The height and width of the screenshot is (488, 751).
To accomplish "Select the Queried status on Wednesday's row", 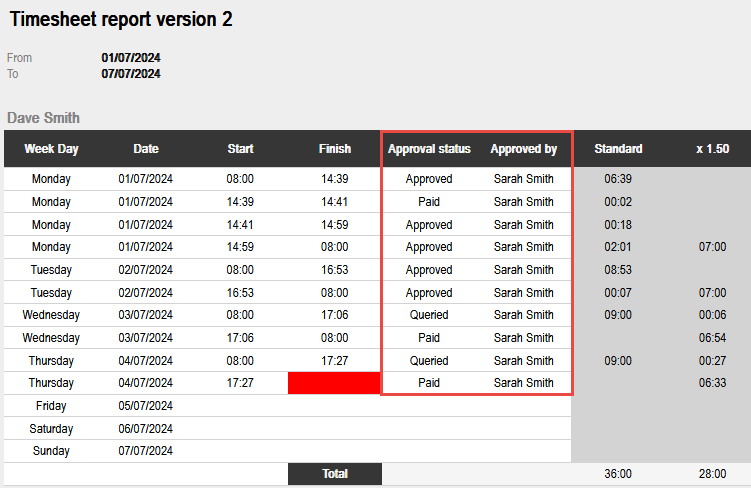I will pyautogui.click(x=429, y=315).
